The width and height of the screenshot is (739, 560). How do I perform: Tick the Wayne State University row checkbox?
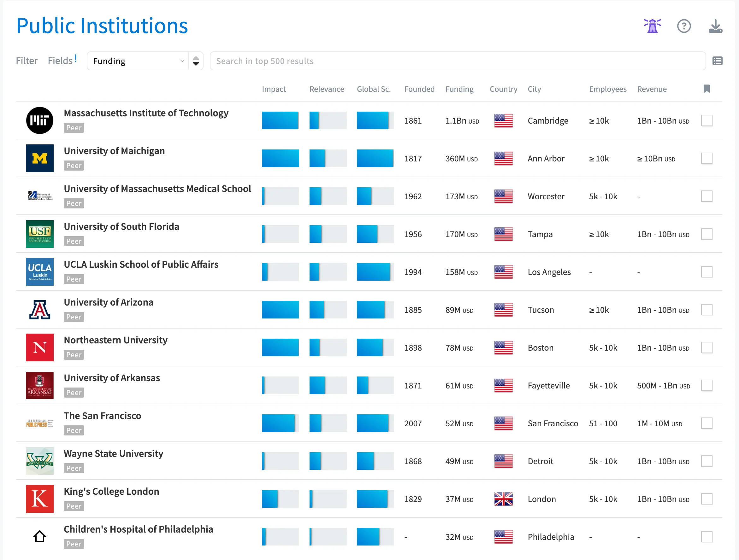tap(706, 461)
